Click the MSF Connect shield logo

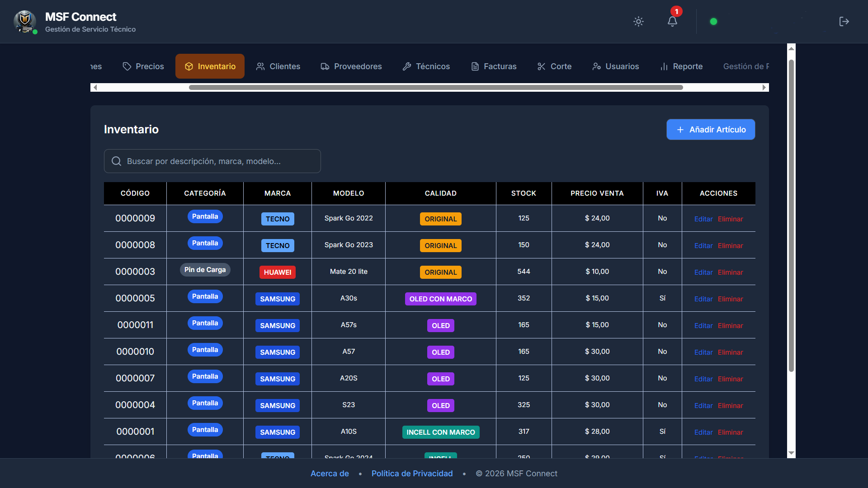(x=25, y=21)
